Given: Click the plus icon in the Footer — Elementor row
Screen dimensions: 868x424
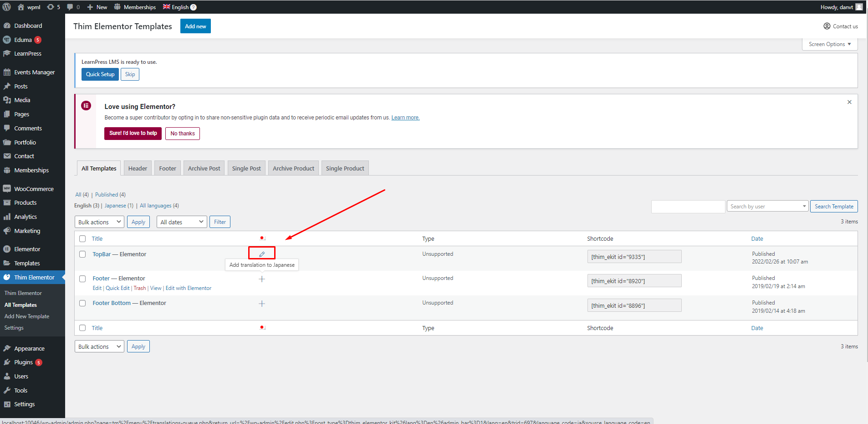Looking at the screenshot, I should tap(262, 279).
